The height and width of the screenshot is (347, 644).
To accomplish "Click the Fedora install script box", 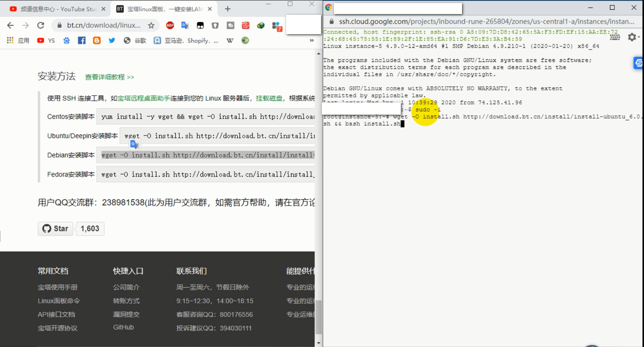I will [206, 174].
